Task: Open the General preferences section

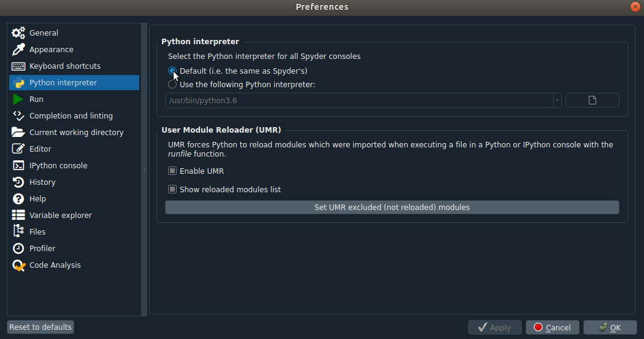Action: (74, 33)
